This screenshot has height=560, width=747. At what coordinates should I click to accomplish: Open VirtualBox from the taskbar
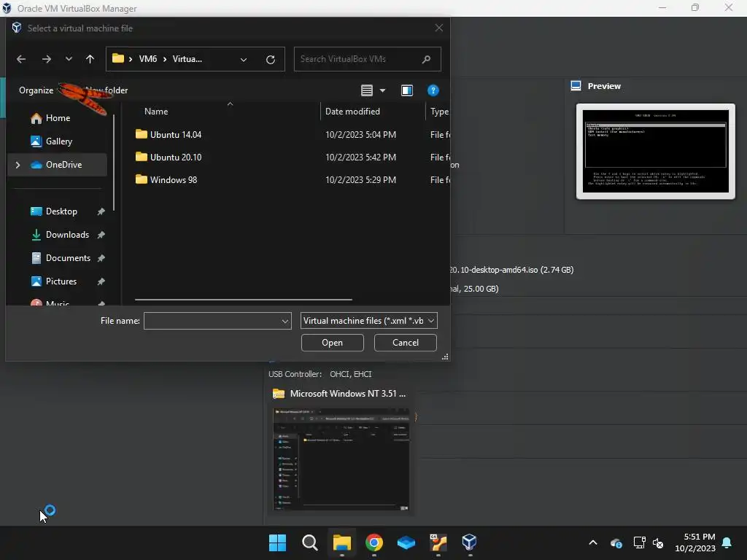[x=469, y=542]
